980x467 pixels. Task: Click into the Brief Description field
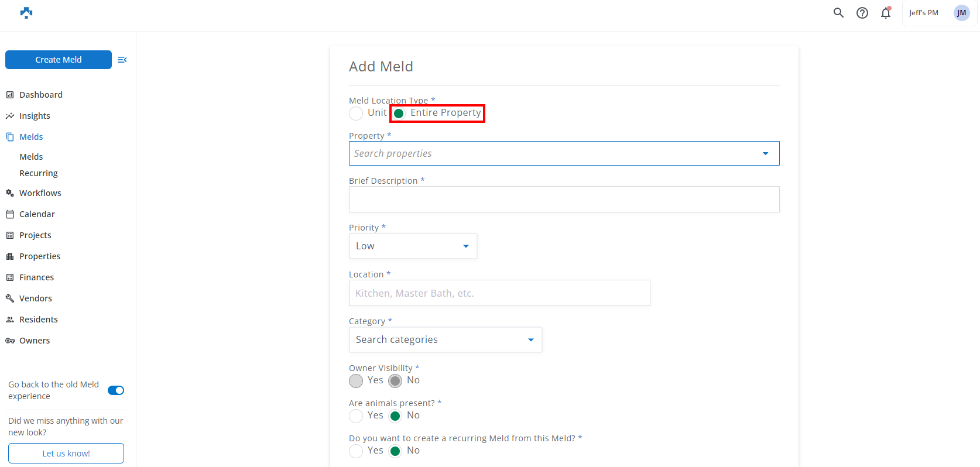(564, 200)
